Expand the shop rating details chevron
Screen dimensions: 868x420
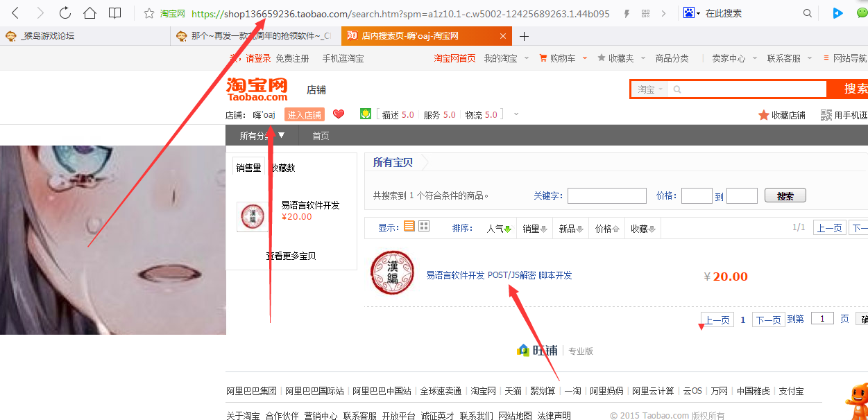(516, 114)
